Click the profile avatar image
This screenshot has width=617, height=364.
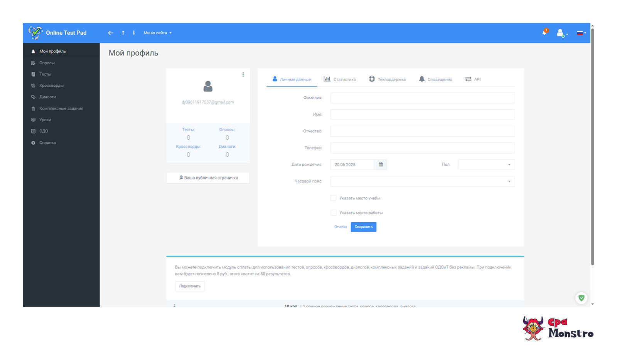[x=208, y=86]
